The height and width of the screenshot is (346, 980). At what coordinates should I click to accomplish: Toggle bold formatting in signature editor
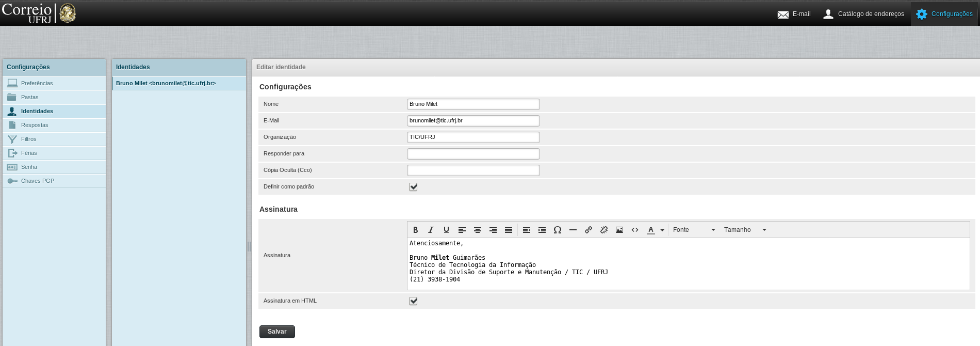pos(415,230)
